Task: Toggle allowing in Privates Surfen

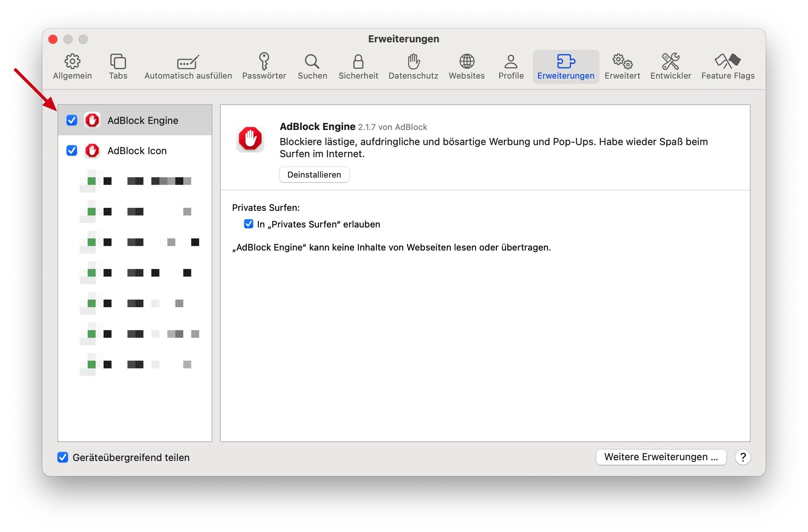Action: point(249,224)
